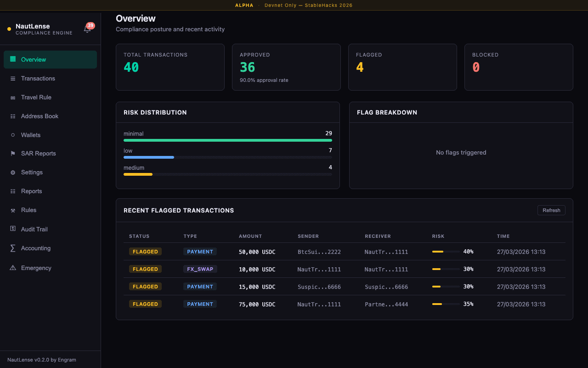Click the 40% risk progress bar
588x368 pixels.
(445, 252)
